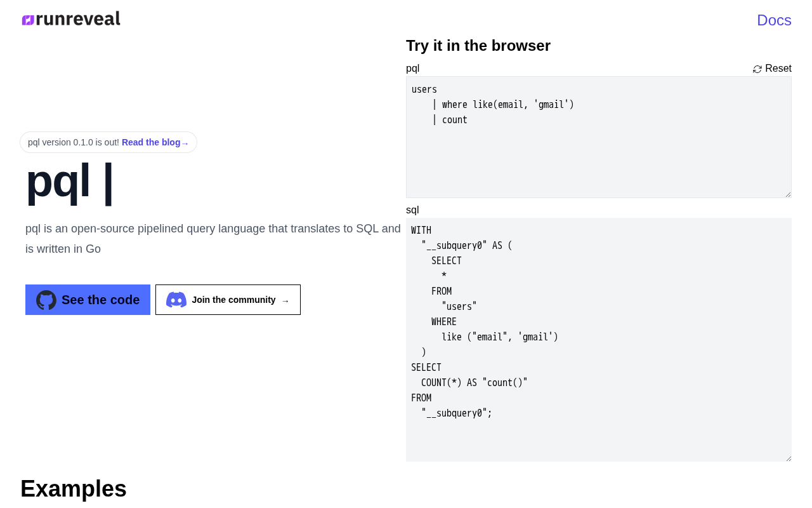Click the Join the community button
The image size is (812, 508).
228,300
